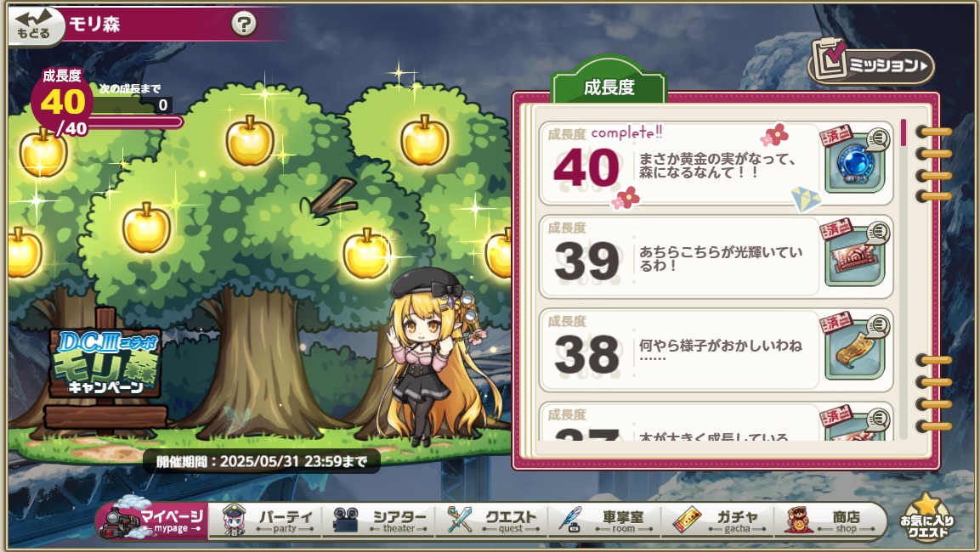This screenshot has height=552, width=980.
Task: Click magnifier on level 40 reward
Action: [x=878, y=138]
